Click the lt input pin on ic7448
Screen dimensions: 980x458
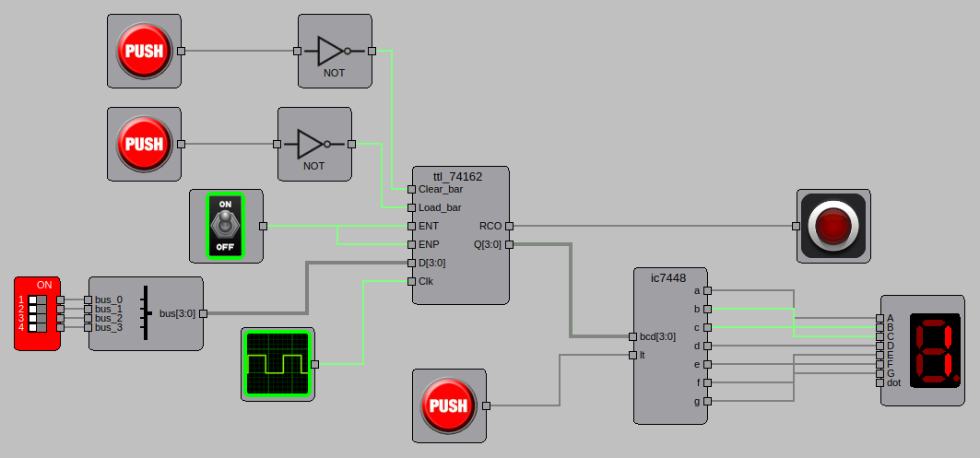(x=632, y=355)
